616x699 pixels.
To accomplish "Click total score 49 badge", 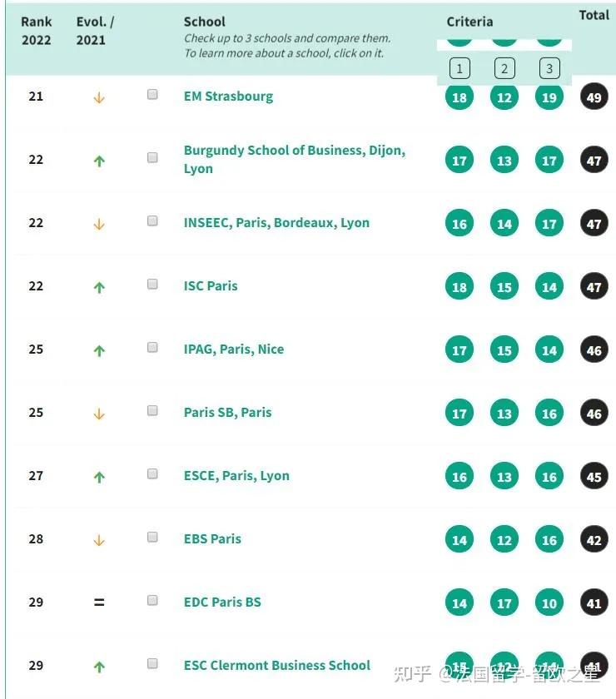I will pyautogui.click(x=594, y=97).
